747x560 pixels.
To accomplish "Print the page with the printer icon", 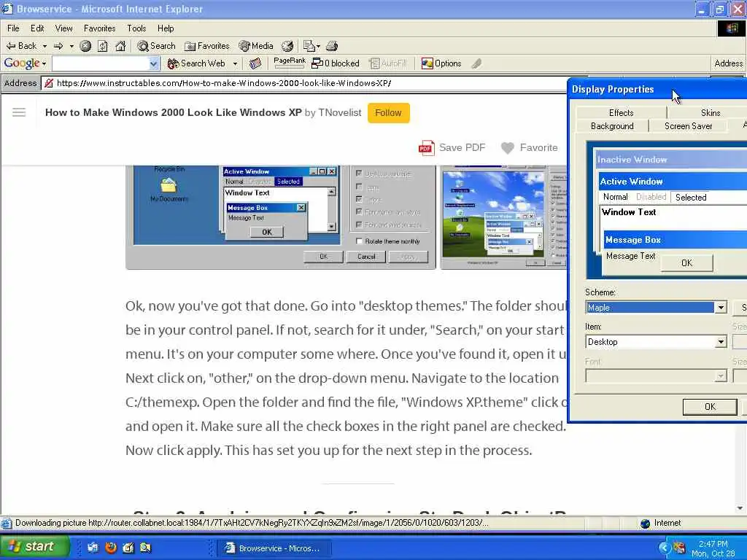I will [x=332, y=46].
